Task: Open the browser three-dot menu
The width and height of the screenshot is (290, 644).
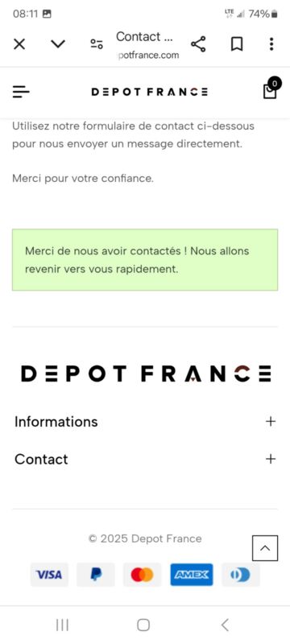Action: pos(271,44)
